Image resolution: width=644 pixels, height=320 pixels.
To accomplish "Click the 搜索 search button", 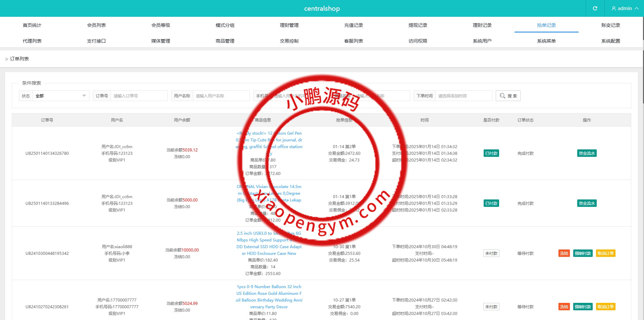I will (508, 96).
